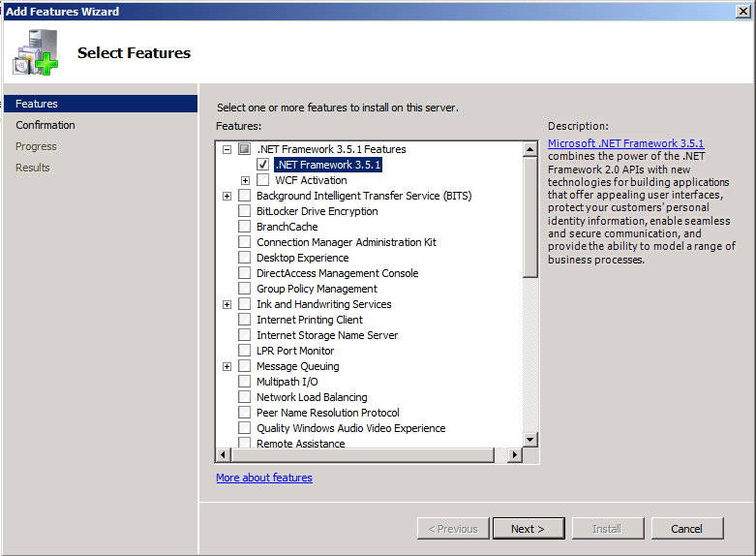Tick the Multipath I/O checkbox
The width and height of the screenshot is (756, 556).
[245, 382]
